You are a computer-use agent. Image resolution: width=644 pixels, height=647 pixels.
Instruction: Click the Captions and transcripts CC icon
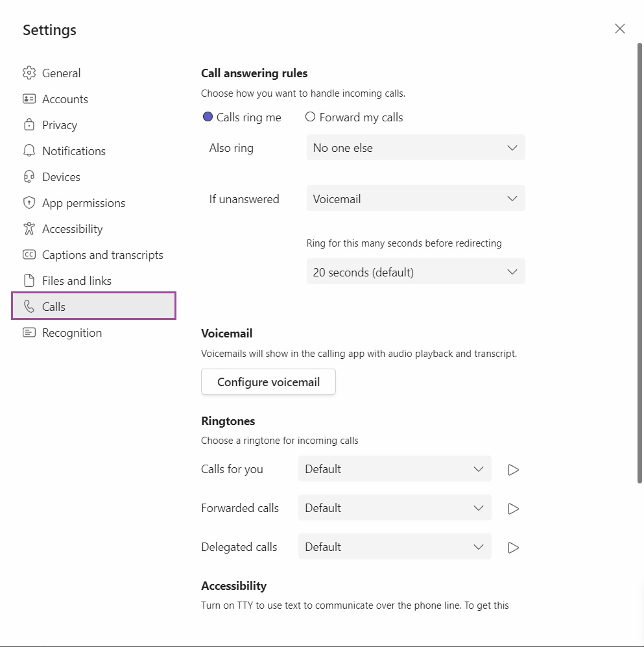pyautogui.click(x=29, y=254)
